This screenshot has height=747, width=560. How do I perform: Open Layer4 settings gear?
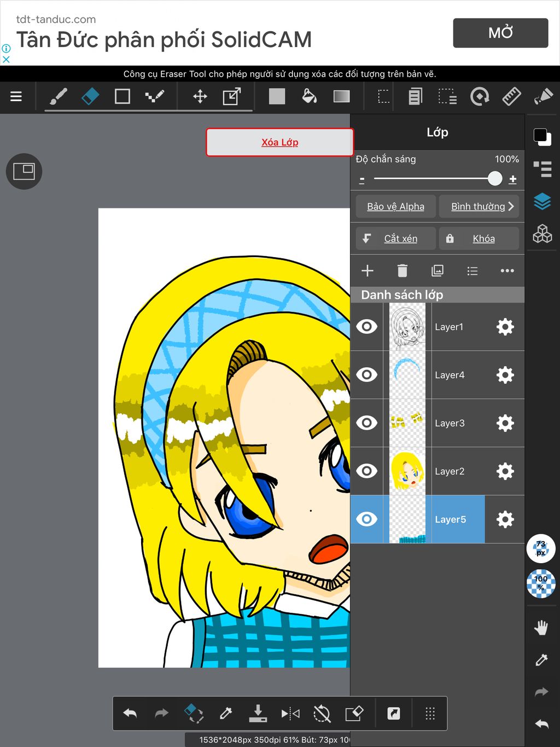(505, 375)
